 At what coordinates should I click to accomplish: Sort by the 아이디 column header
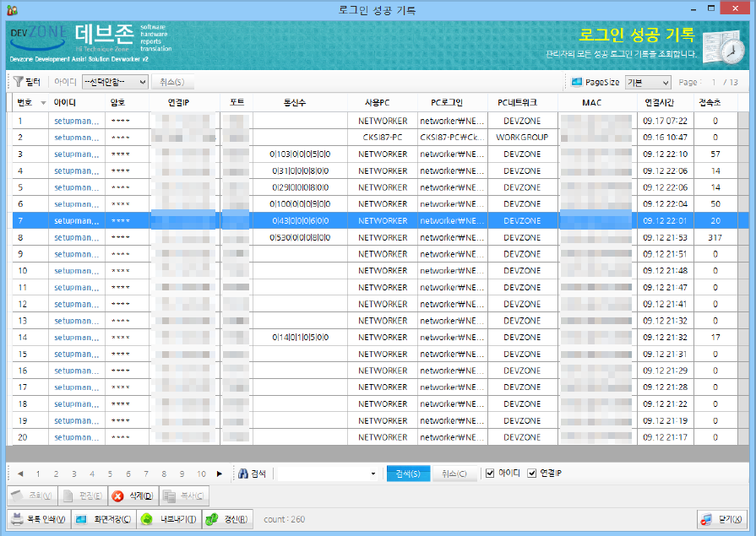pyautogui.click(x=77, y=103)
